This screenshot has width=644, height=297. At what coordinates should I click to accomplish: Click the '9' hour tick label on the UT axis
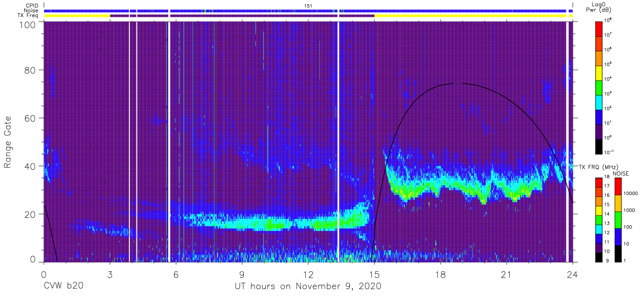click(x=242, y=274)
